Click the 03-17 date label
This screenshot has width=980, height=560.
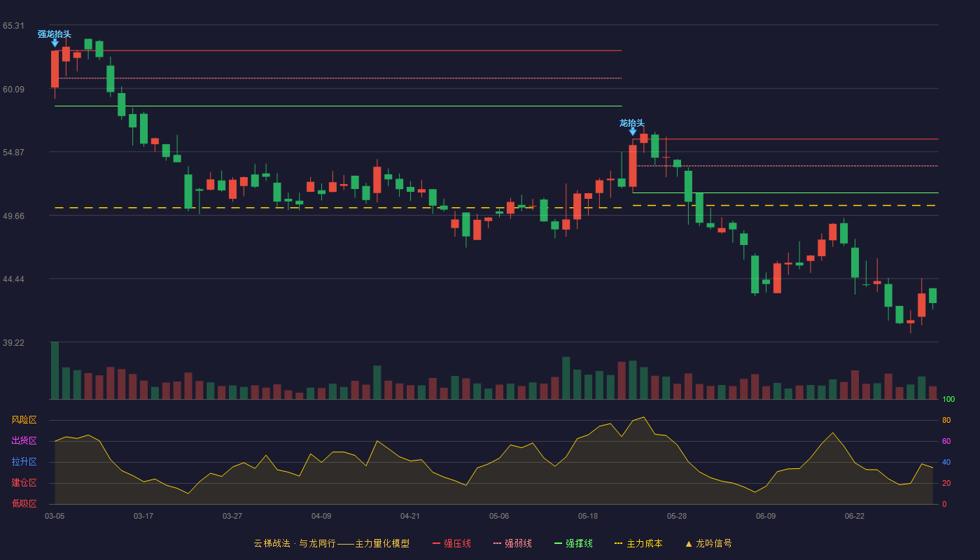click(143, 516)
